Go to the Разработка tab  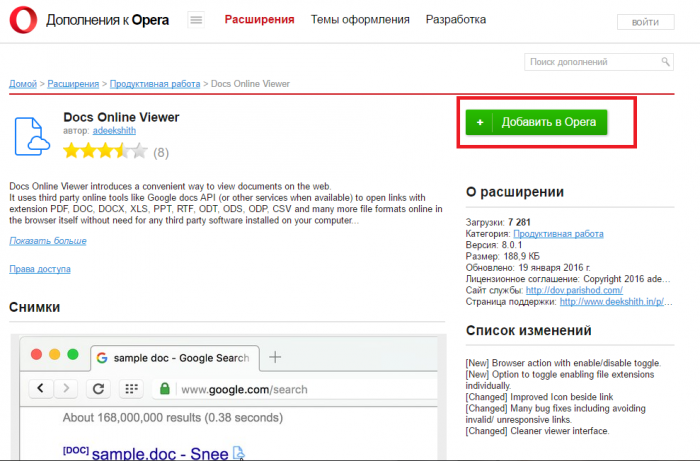(456, 19)
